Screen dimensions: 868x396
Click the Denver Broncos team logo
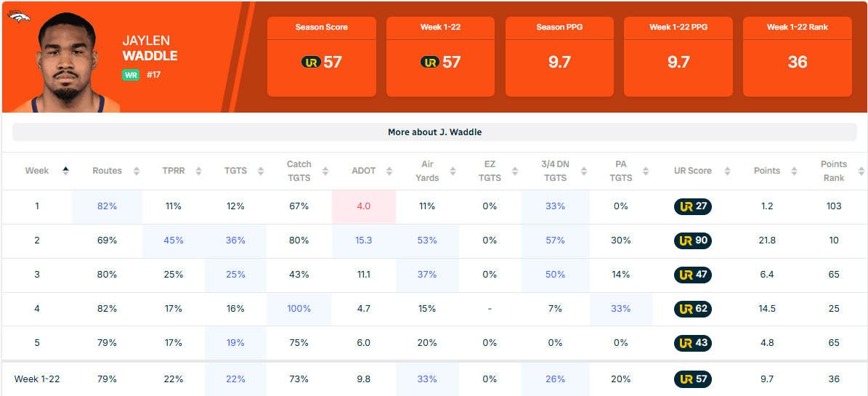19,17
